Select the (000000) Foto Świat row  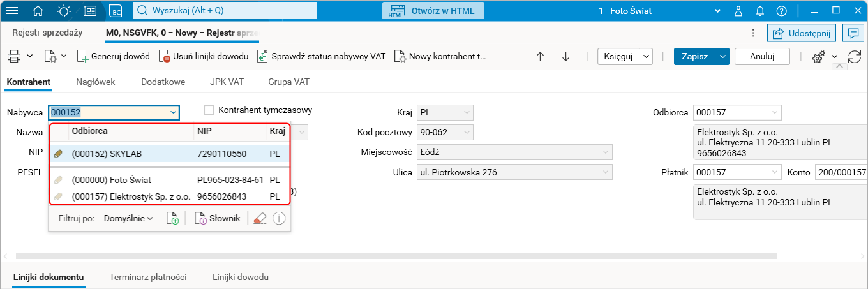point(170,180)
